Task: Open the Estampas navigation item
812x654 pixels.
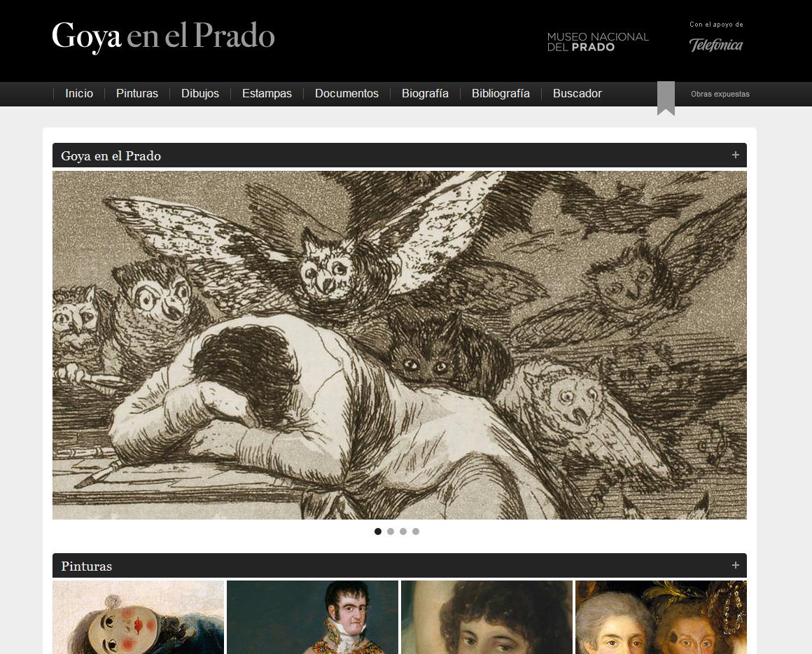Action: coord(267,94)
